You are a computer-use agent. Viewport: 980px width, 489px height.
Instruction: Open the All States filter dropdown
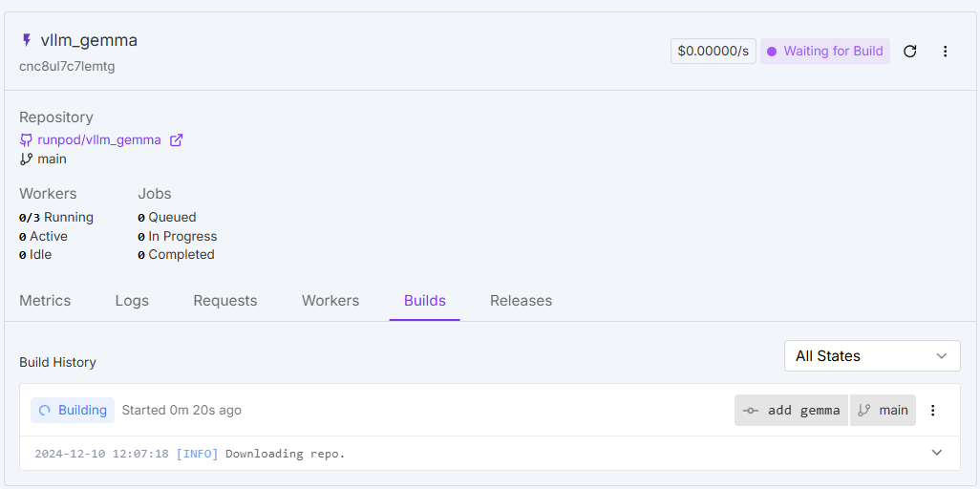point(871,356)
